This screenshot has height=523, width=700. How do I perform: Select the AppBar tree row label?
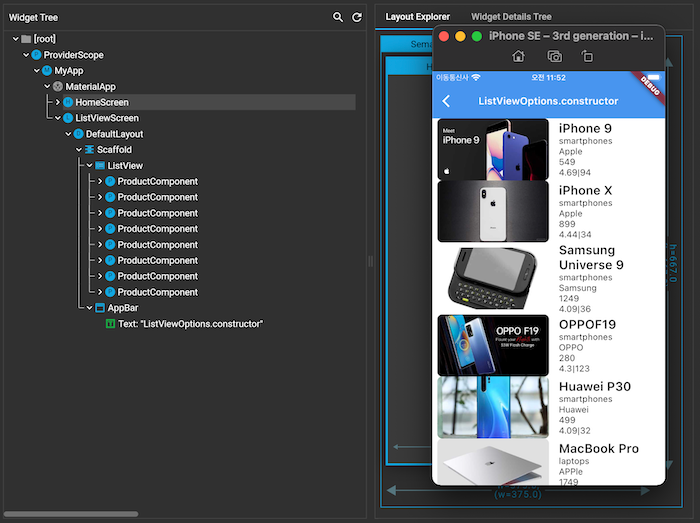pos(123,308)
